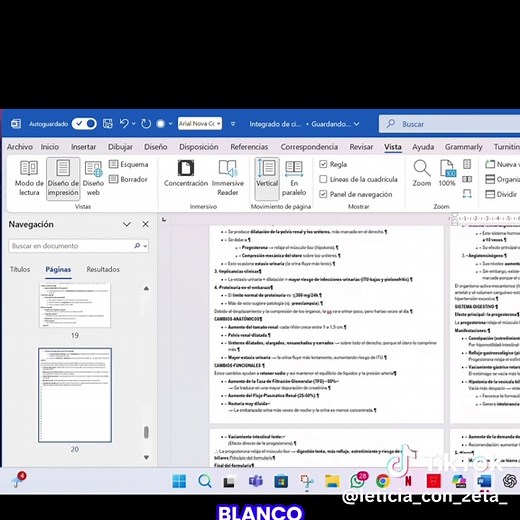520x520 pixels.
Task: Close the Navegación pane
Action: [145, 224]
